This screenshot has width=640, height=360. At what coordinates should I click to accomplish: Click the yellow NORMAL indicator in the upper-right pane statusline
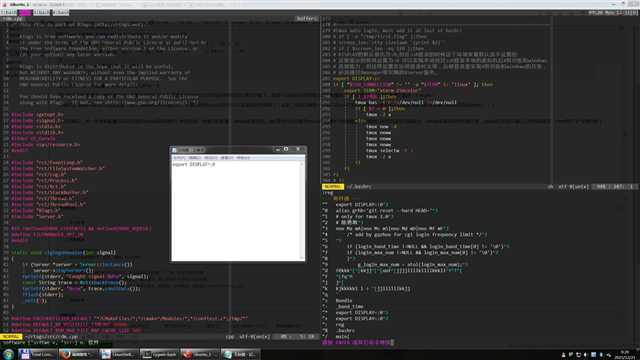click(333, 187)
